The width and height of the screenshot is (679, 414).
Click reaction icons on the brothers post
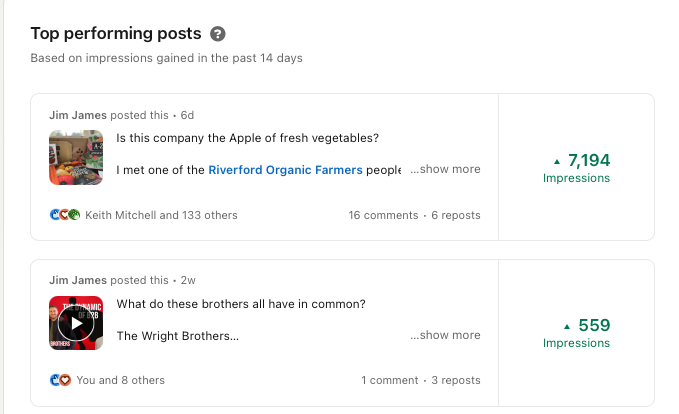(60, 380)
